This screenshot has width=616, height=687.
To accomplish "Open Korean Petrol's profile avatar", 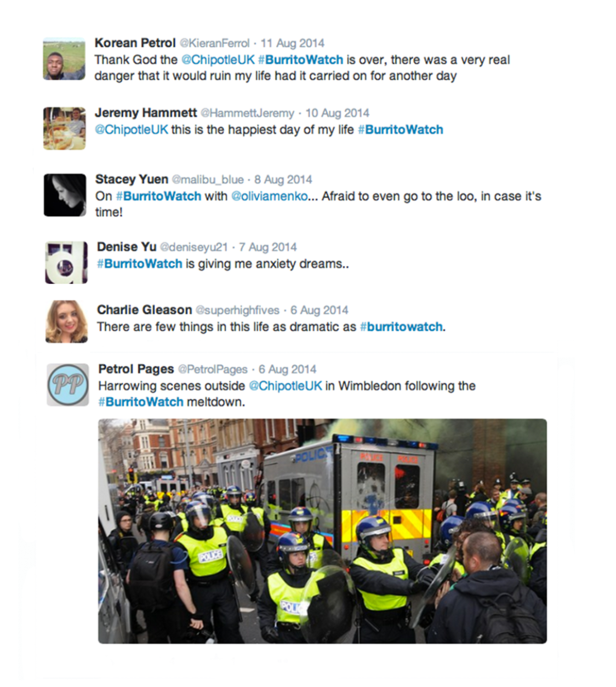I will point(64,59).
